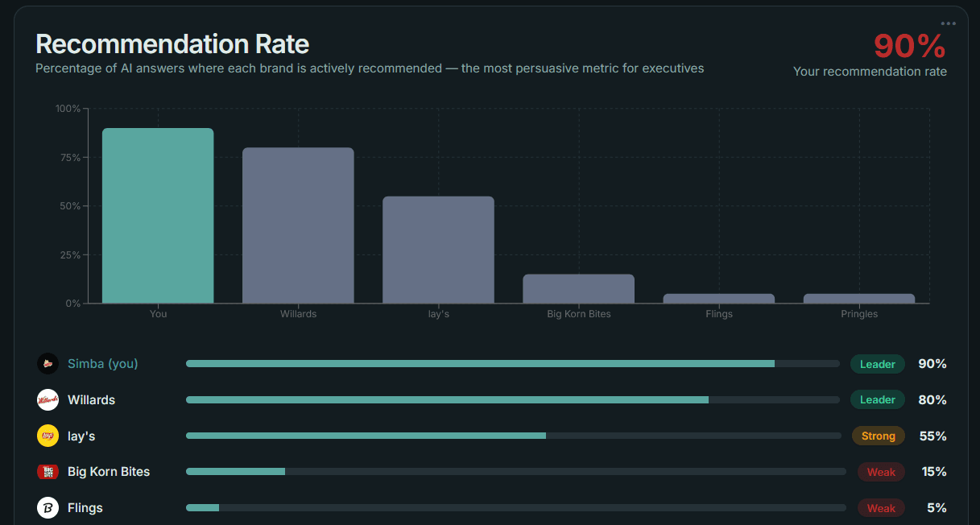Select the Flings chart bar
The image size is (980, 525).
719,299
